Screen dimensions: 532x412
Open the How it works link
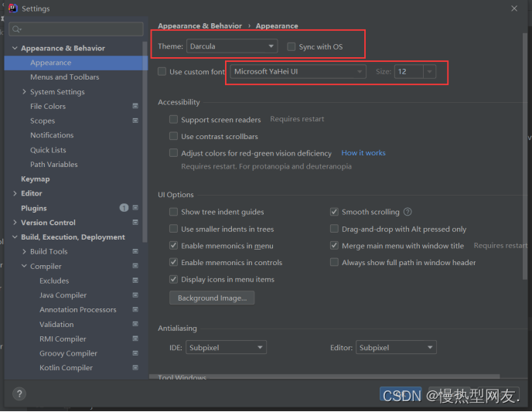[363, 153]
